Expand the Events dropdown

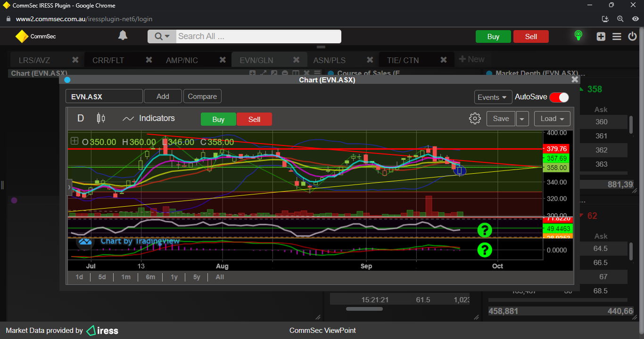(493, 97)
